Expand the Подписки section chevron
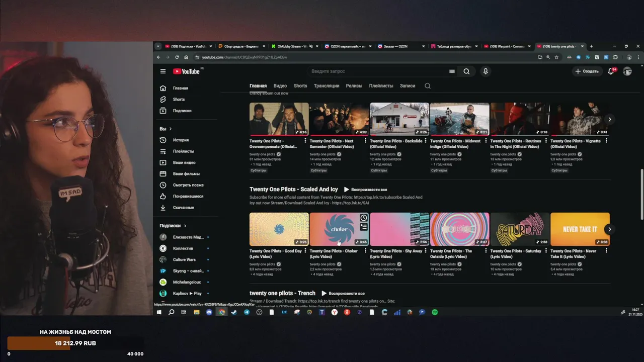644x362 pixels. pos(185,226)
